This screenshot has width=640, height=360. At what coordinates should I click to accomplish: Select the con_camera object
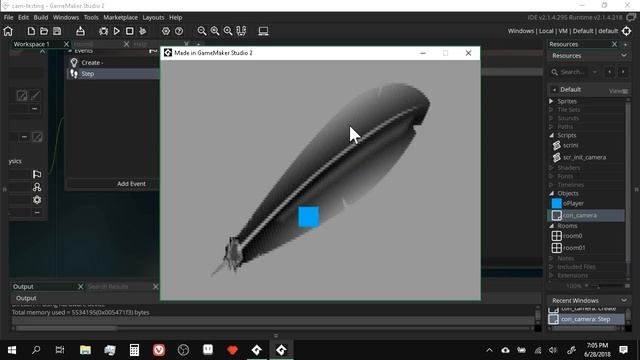coord(585,215)
